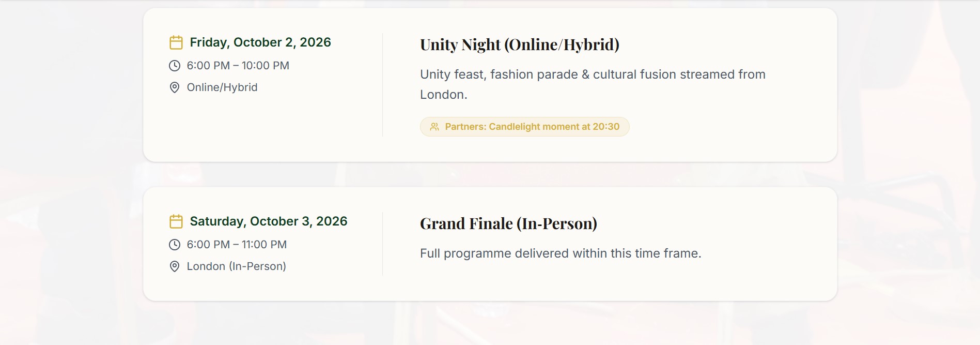Viewport: 980px width, 345px height.
Task: Click the 6:00 PM – 10:00 PM time text
Action: (238, 66)
